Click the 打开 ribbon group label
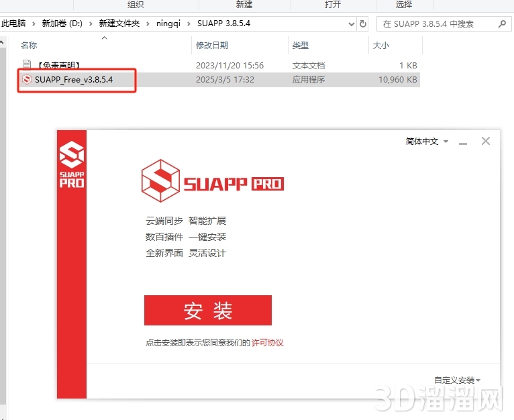514x420 pixels. point(333,4)
